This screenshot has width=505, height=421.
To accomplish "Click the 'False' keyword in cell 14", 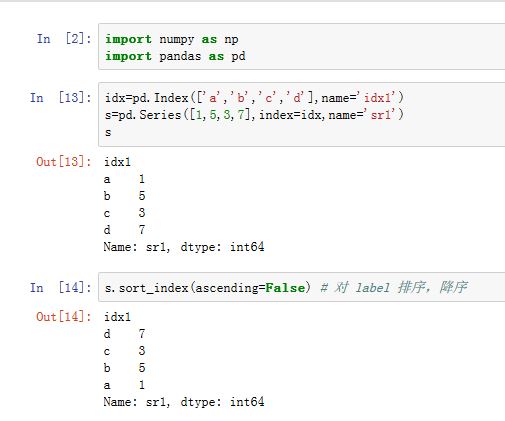I will (x=285, y=288).
